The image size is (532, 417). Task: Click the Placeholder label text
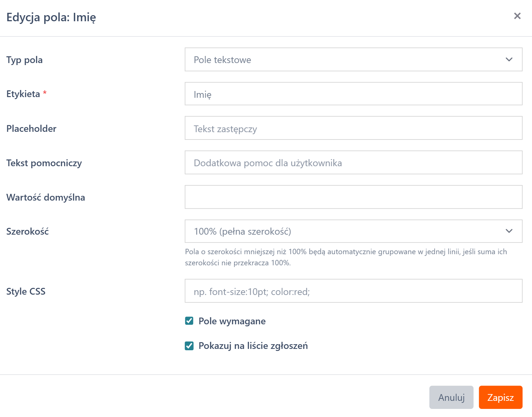pyautogui.click(x=31, y=129)
